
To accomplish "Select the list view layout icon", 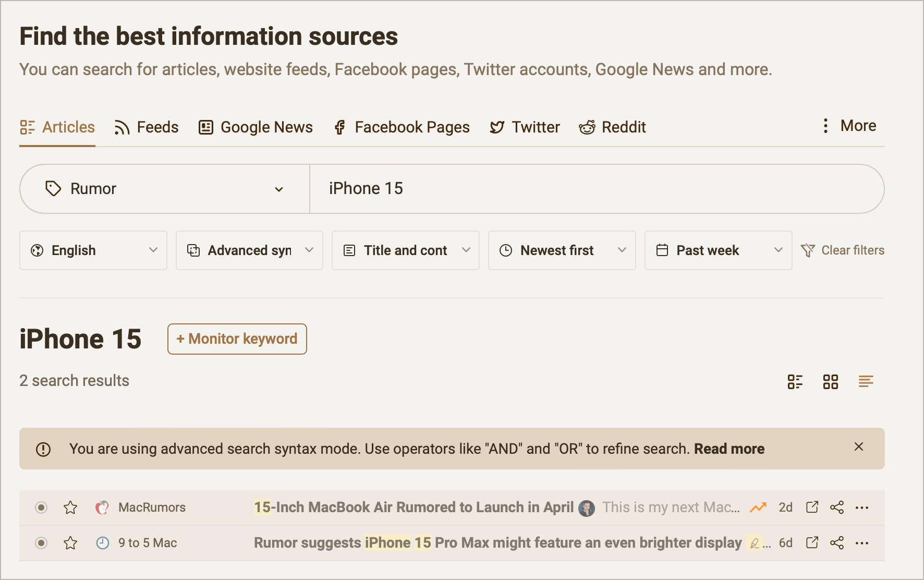I will coord(795,381).
